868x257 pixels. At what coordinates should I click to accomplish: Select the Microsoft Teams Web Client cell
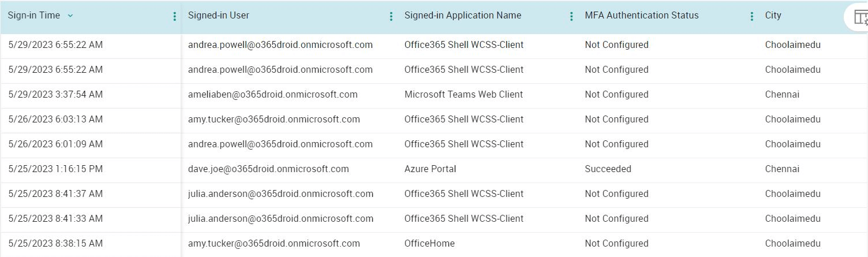point(463,95)
